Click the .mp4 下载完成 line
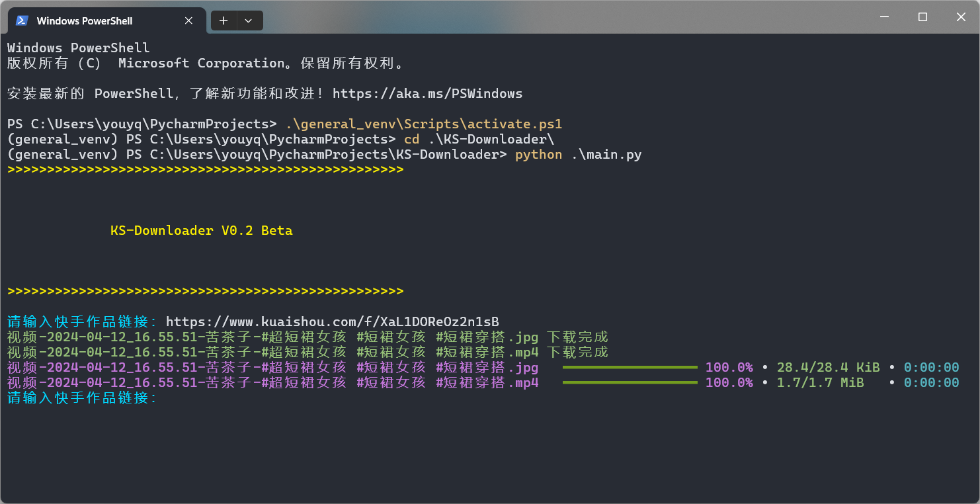This screenshot has height=504, width=980. [307, 353]
